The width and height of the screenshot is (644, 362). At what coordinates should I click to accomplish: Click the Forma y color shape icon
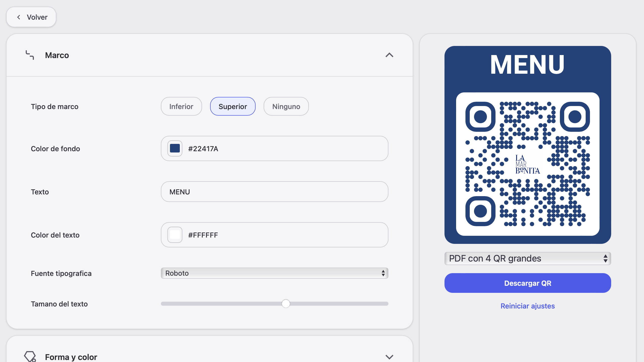[30, 356]
